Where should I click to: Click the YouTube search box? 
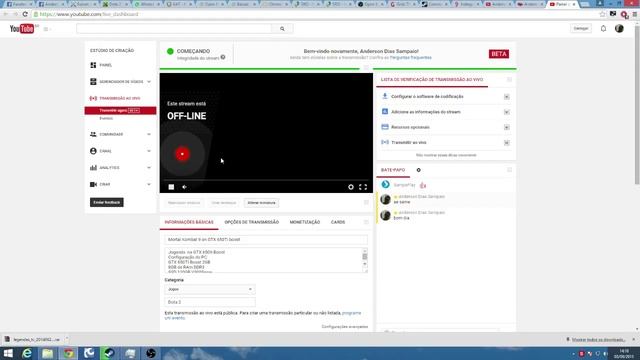174,29
